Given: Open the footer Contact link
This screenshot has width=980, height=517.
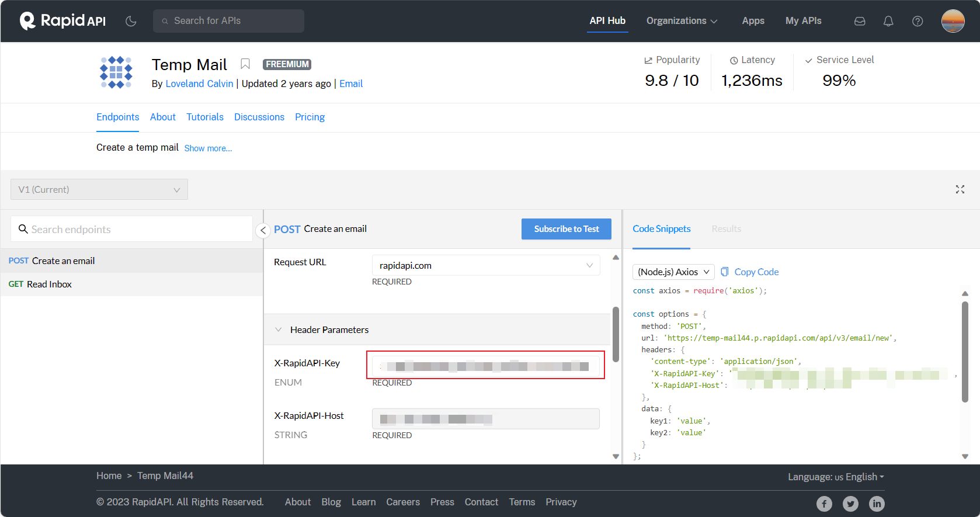Looking at the screenshot, I should [x=481, y=502].
